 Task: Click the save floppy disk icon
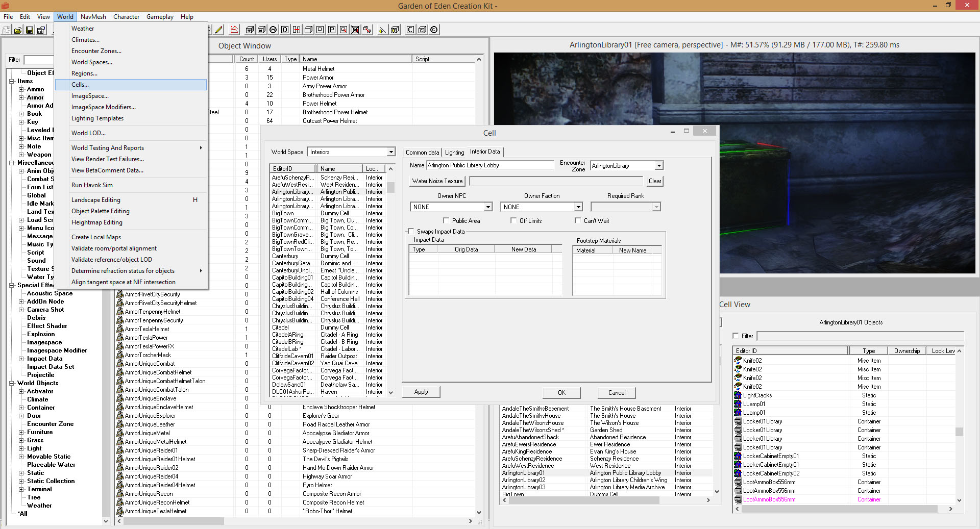pos(30,30)
